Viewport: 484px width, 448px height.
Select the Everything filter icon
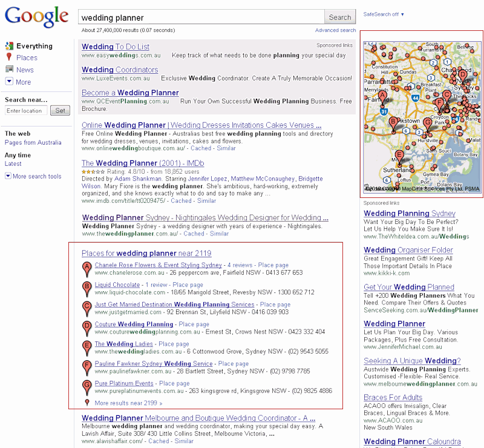tap(9, 46)
